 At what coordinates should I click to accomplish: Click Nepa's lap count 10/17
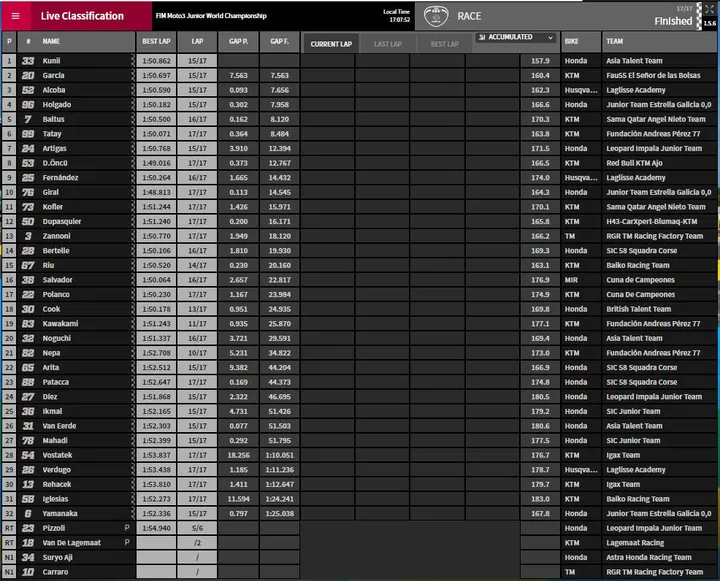(x=197, y=353)
